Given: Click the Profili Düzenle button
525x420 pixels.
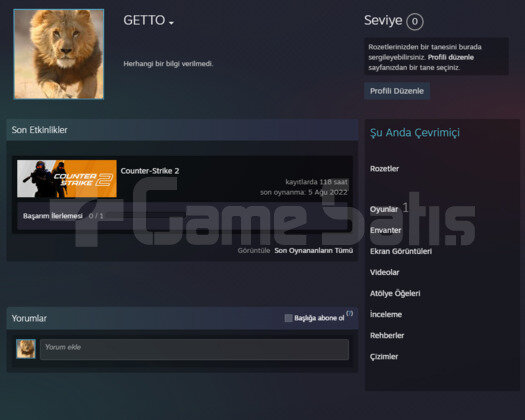Looking at the screenshot, I should [x=397, y=91].
